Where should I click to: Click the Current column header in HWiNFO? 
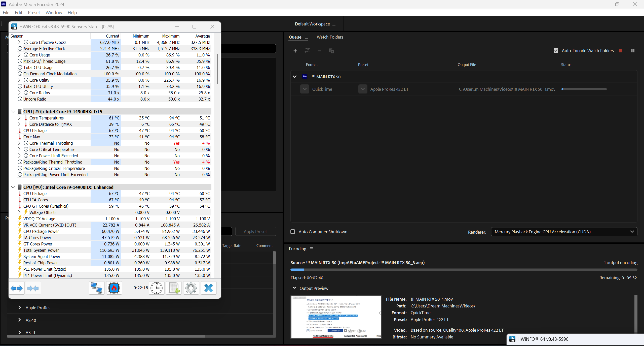click(x=105, y=36)
